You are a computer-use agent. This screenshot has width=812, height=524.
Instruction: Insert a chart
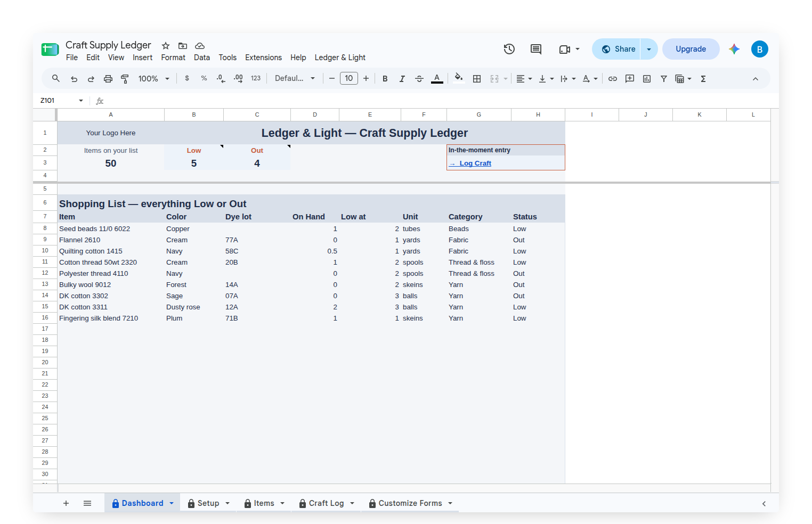[647, 79]
